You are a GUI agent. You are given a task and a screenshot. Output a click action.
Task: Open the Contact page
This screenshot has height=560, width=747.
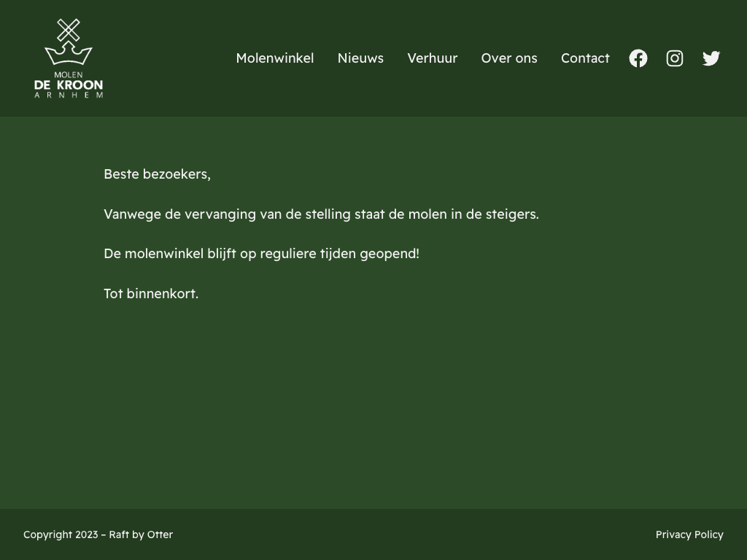[x=585, y=58]
